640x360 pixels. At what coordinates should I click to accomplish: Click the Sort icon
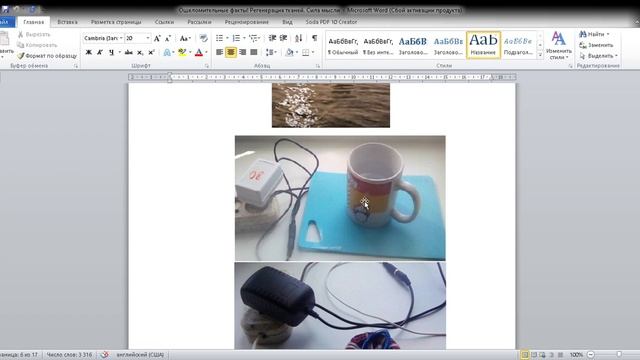point(298,38)
